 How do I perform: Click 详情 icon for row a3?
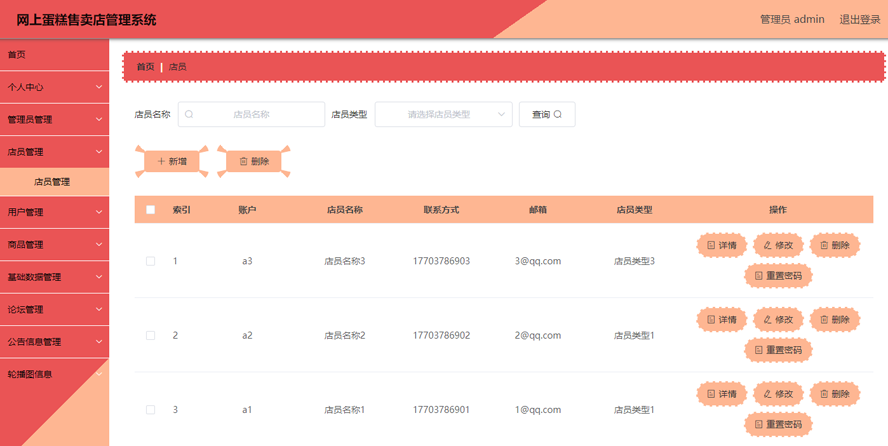click(711, 245)
